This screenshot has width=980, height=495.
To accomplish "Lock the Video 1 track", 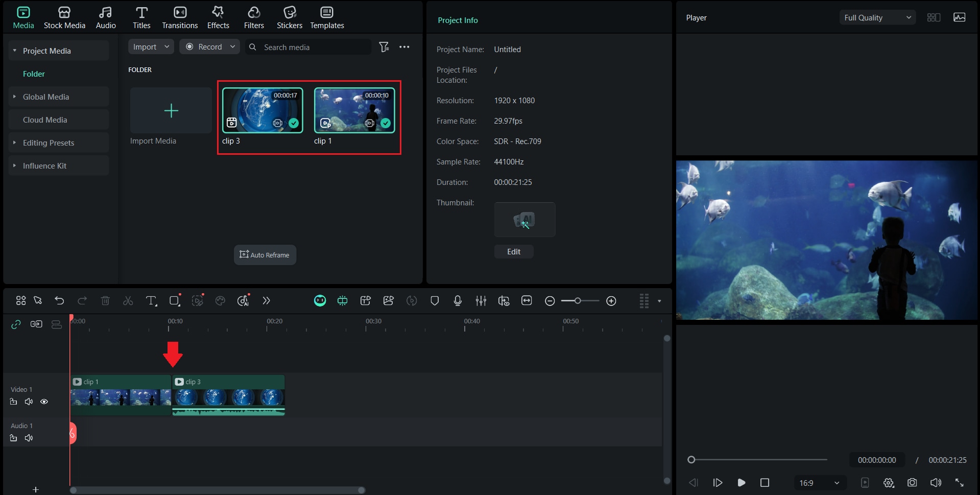I will click(x=13, y=402).
